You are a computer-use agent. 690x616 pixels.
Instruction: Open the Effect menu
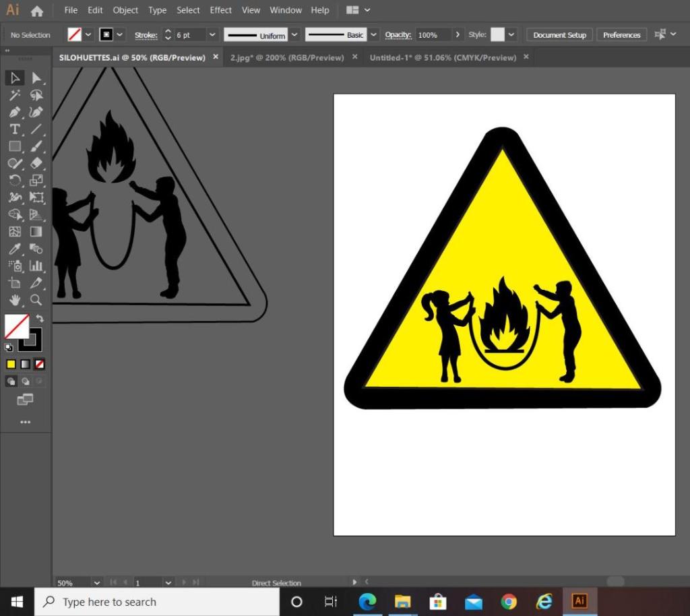tap(220, 10)
